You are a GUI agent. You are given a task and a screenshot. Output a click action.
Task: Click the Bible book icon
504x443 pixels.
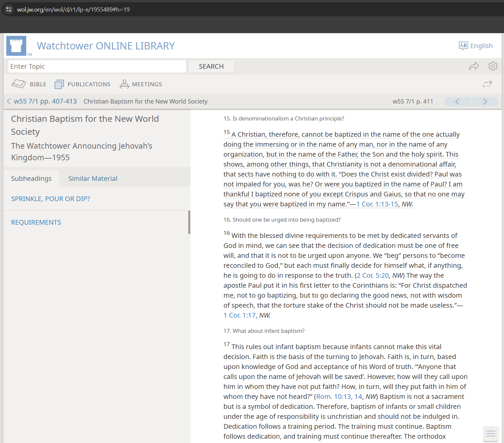19,84
